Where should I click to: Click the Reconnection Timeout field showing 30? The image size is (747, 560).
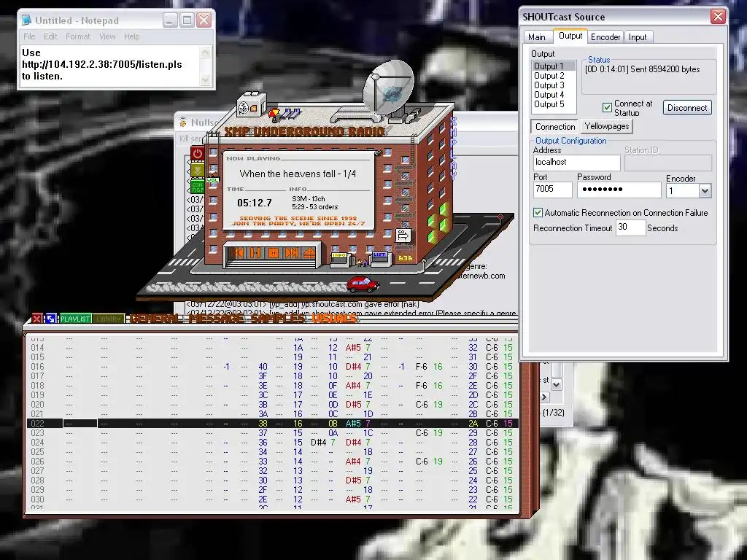pos(630,227)
